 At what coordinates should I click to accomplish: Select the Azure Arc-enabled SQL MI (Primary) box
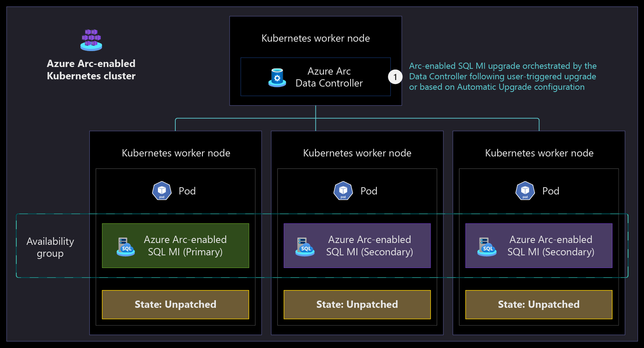tap(176, 246)
